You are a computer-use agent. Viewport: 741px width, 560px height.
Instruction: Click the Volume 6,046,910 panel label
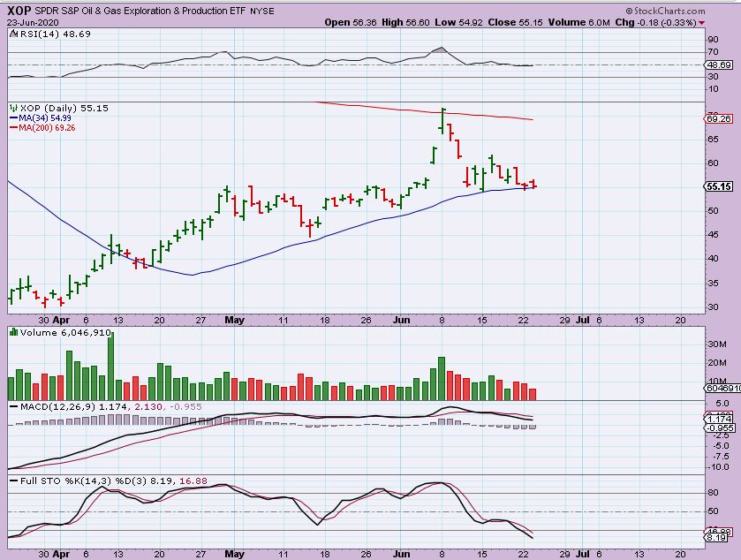click(61, 333)
